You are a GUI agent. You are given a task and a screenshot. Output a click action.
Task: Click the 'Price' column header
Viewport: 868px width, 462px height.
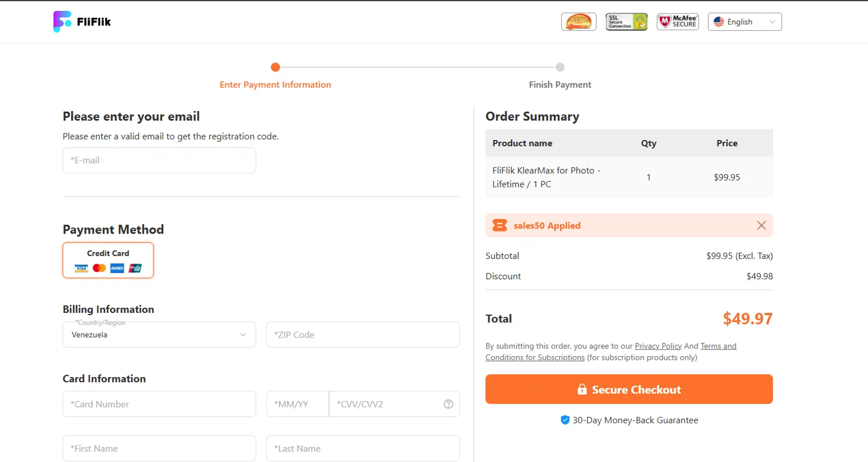click(x=727, y=143)
